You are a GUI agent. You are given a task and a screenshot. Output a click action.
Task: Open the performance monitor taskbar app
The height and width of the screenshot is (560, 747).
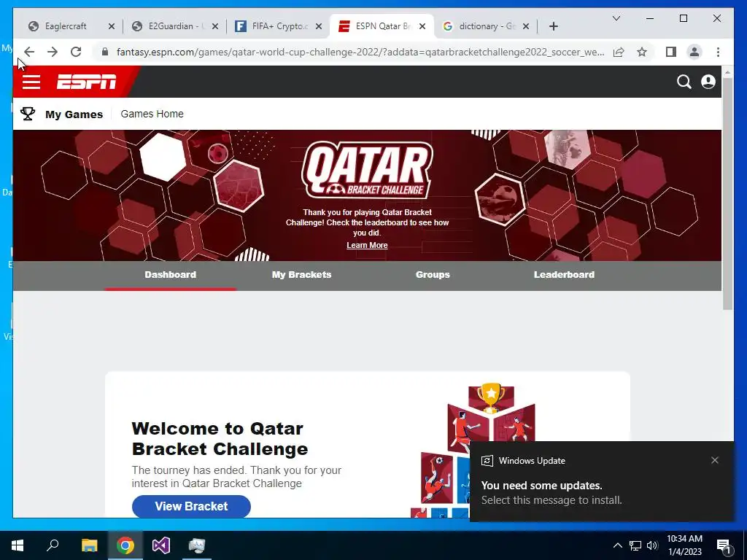point(196,545)
